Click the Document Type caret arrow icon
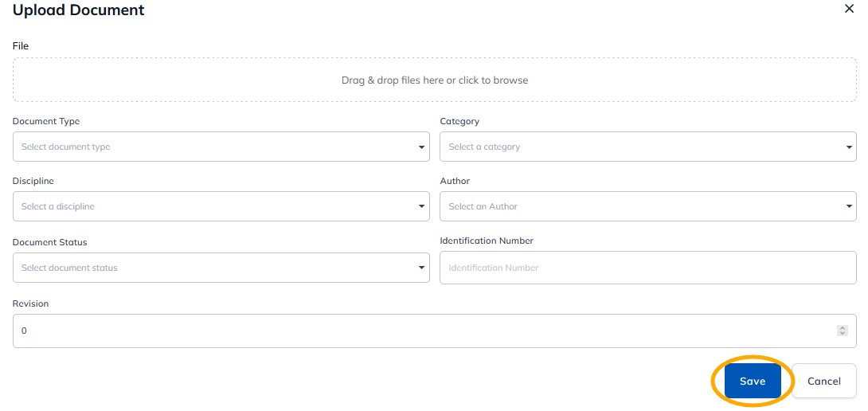868x411 pixels. pyautogui.click(x=421, y=147)
